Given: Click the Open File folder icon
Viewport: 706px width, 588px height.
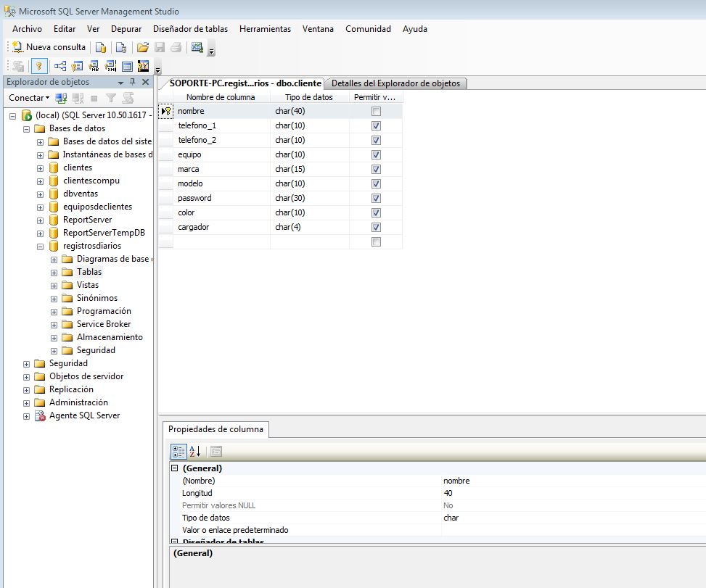Looking at the screenshot, I should 143,47.
